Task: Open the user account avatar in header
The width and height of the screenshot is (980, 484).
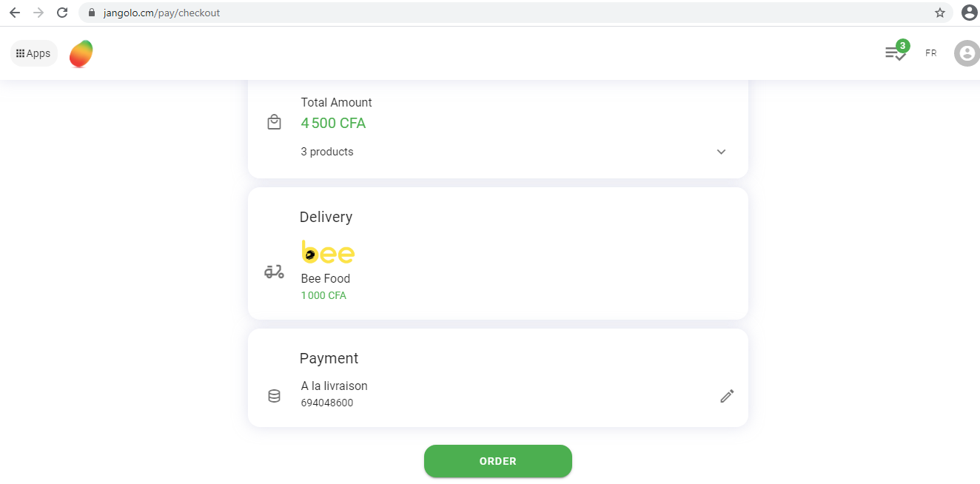Action: [967, 53]
